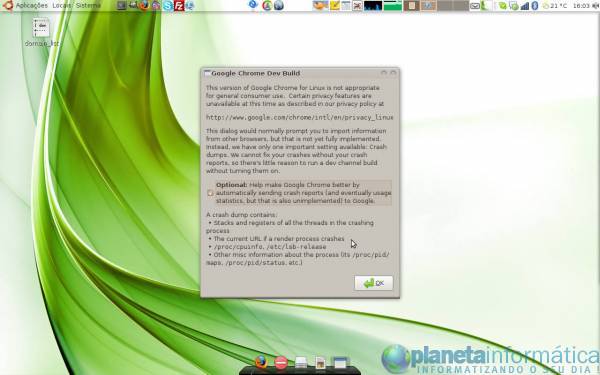Click the red no-entry icon in the dock
The height and width of the screenshot is (375, 600).
pyautogui.click(x=281, y=362)
